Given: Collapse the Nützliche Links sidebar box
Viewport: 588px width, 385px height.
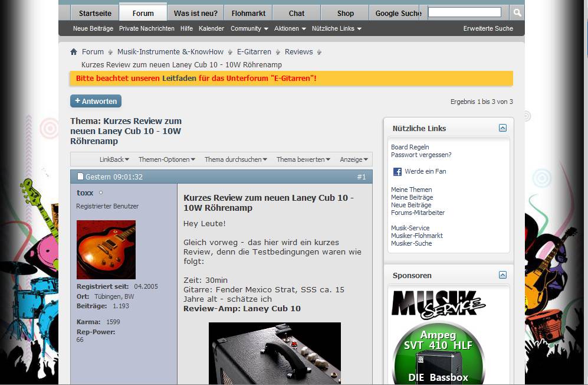Looking at the screenshot, I should pos(502,128).
